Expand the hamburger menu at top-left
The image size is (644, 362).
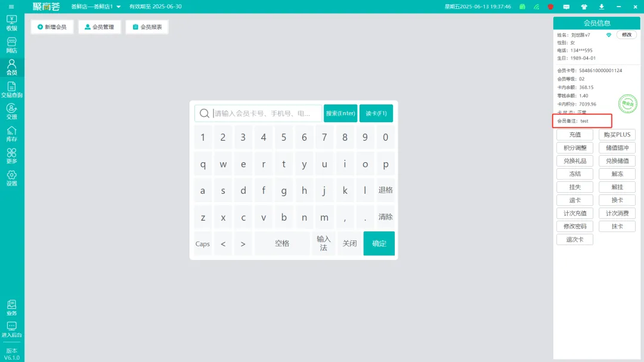click(11, 7)
